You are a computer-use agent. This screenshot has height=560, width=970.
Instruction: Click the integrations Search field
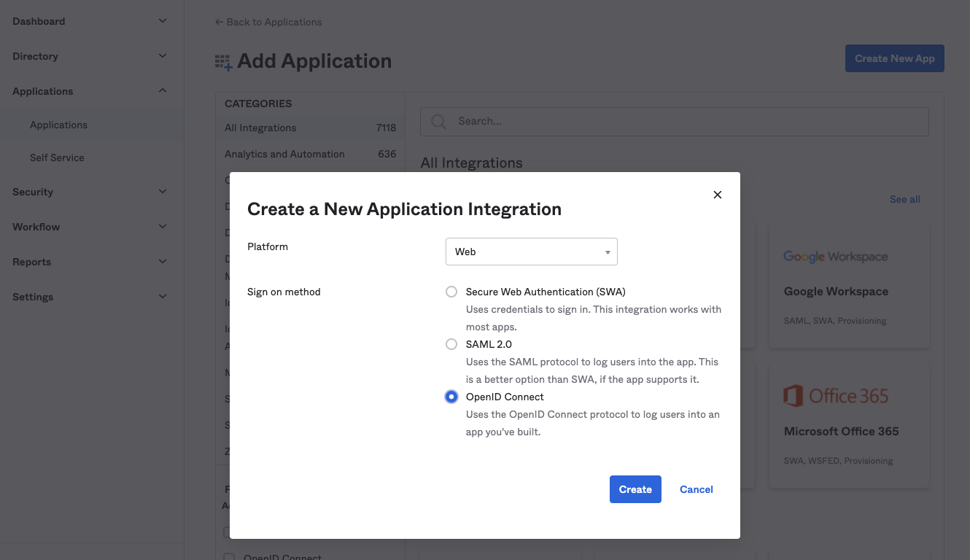pos(675,122)
